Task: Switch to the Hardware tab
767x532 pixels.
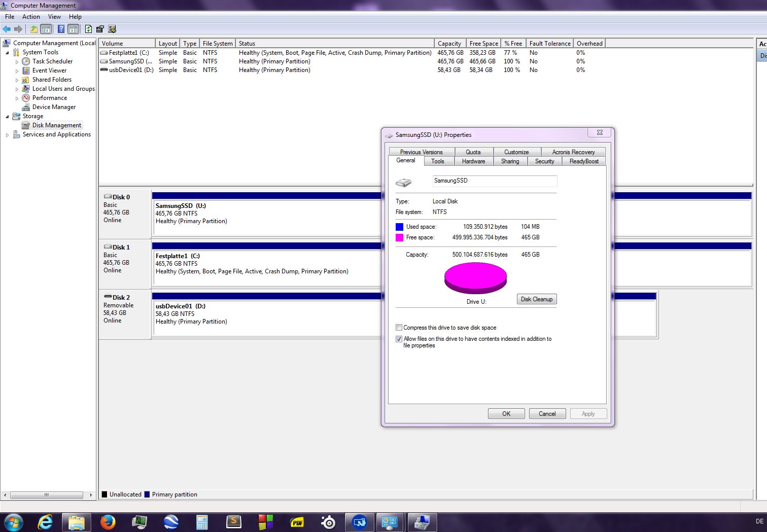Action: coord(473,161)
